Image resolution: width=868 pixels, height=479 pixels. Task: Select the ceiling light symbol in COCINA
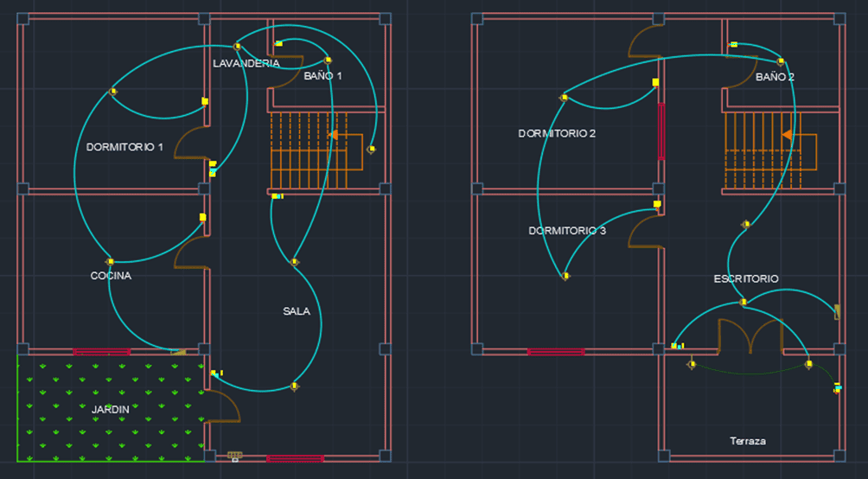click(x=110, y=261)
